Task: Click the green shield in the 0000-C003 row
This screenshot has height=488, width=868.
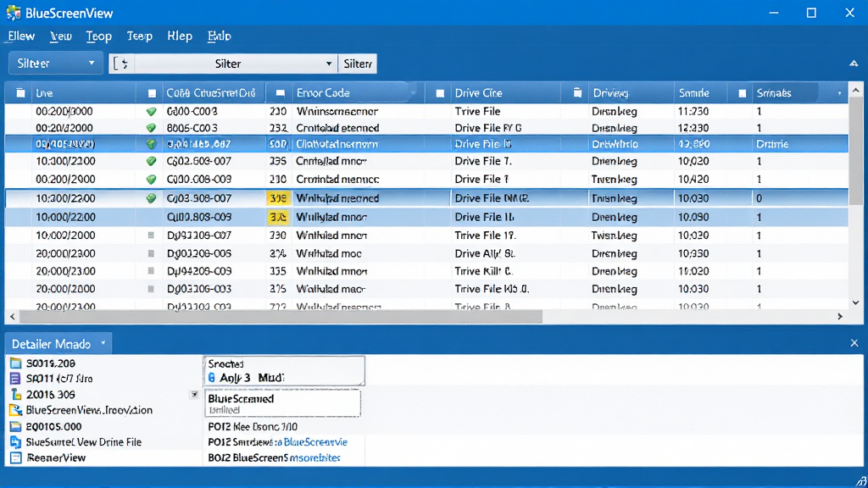Action: (151, 111)
